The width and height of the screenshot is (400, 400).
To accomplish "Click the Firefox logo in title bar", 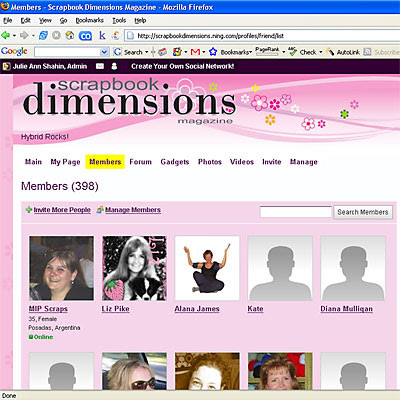I will point(5,6).
